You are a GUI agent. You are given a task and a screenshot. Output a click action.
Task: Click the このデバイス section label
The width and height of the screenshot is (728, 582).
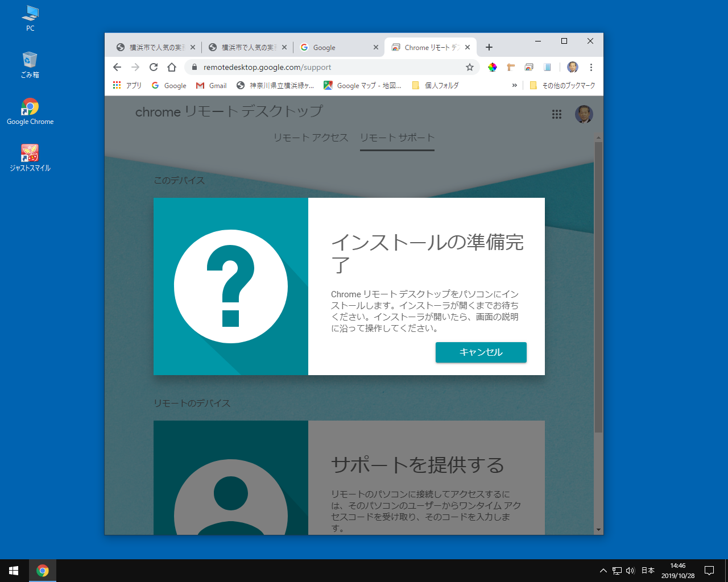pyautogui.click(x=179, y=180)
